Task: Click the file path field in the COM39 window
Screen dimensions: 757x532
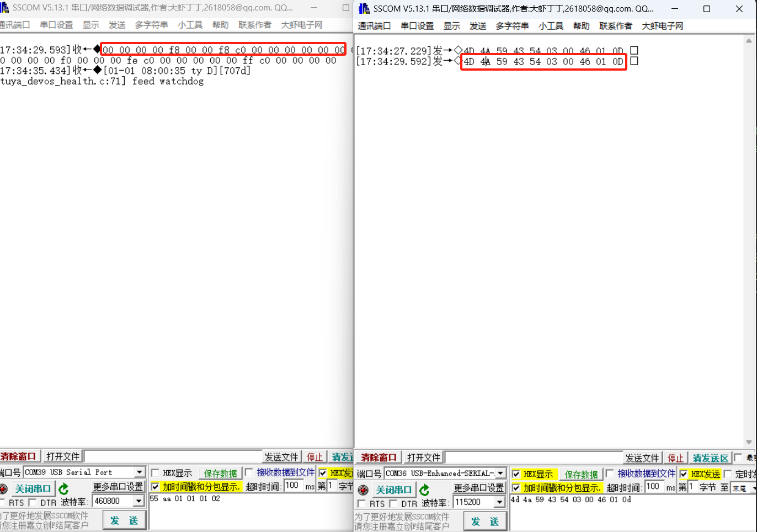Action: pyautogui.click(x=173, y=456)
